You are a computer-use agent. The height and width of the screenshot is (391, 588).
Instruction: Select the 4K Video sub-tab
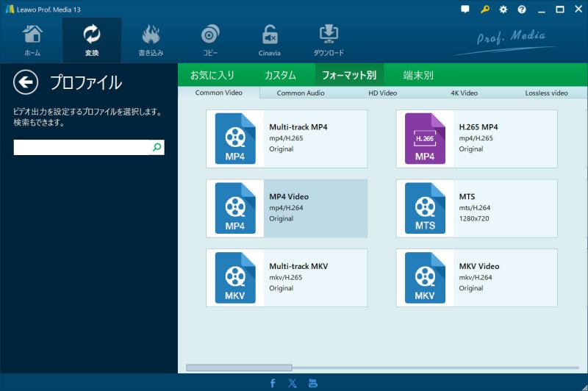click(464, 93)
